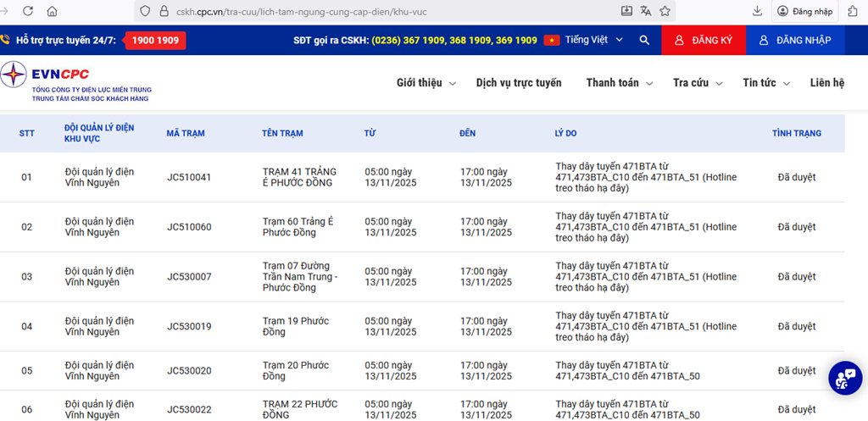Open the chat support floating icon
Viewport: 868px width, 421px height.
[x=844, y=378]
